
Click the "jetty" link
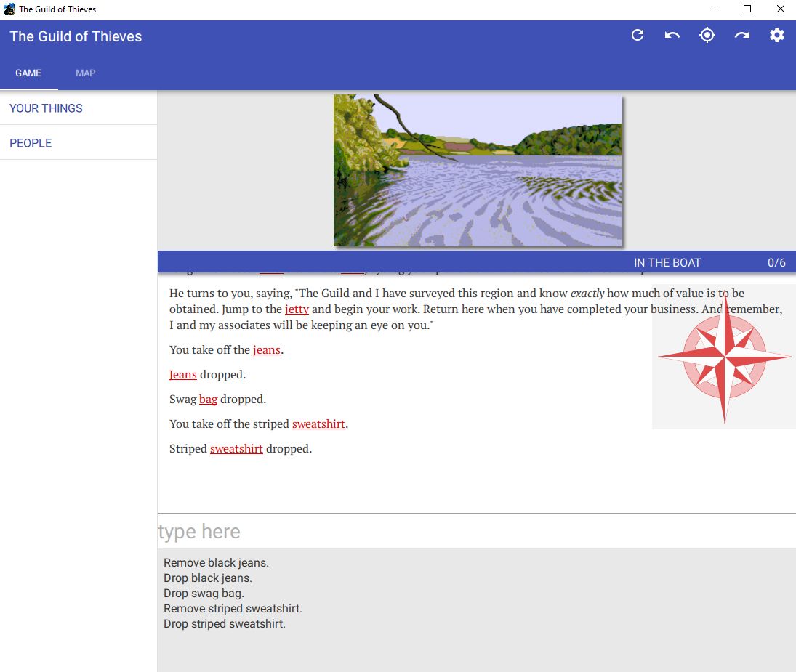(297, 309)
